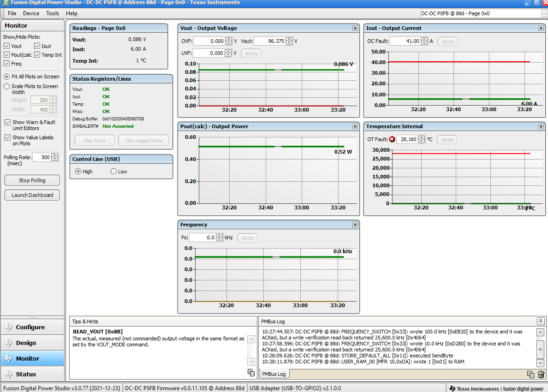Toggle the Vout plot checkbox
The image size is (548, 392).
coord(6,46)
